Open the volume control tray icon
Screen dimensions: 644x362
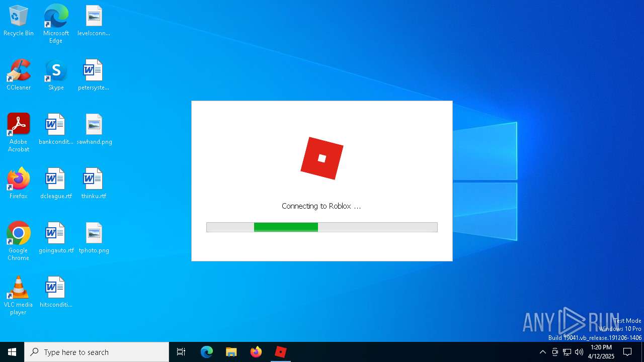(x=579, y=352)
